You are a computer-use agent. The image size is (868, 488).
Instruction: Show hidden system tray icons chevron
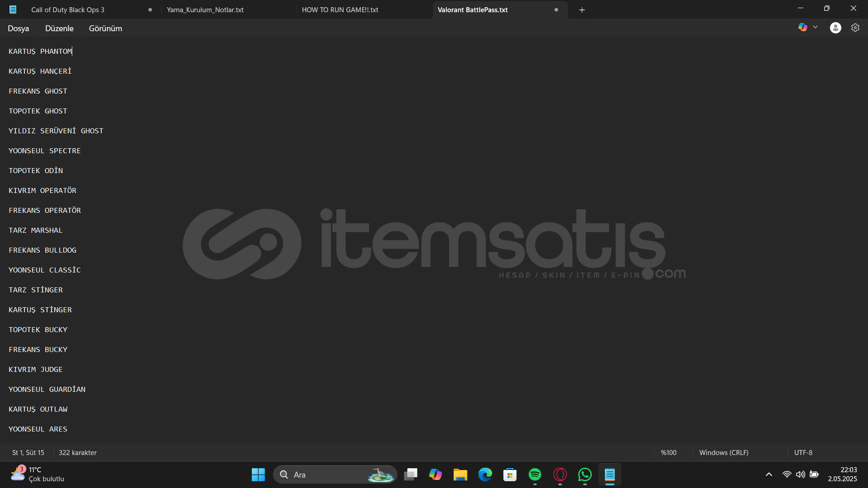769,474
